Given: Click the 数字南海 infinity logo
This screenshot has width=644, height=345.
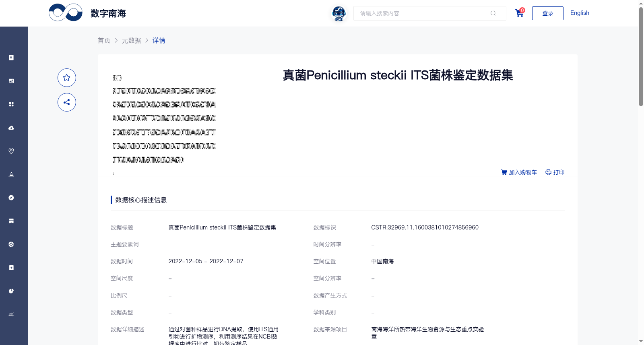Looking at the screenshot, I should [x=66, y=12].
